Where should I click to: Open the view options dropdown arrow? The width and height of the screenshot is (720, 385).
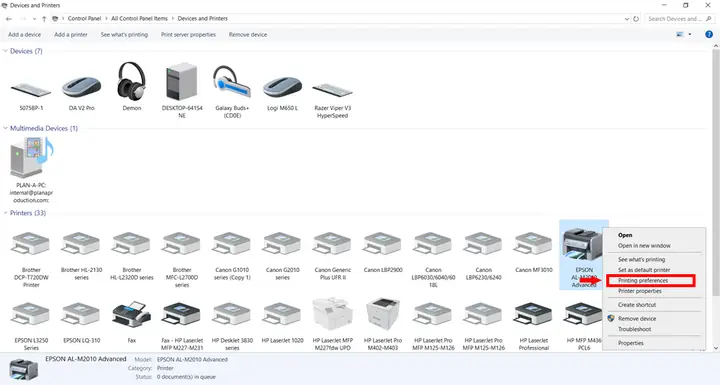pos(690,34)
